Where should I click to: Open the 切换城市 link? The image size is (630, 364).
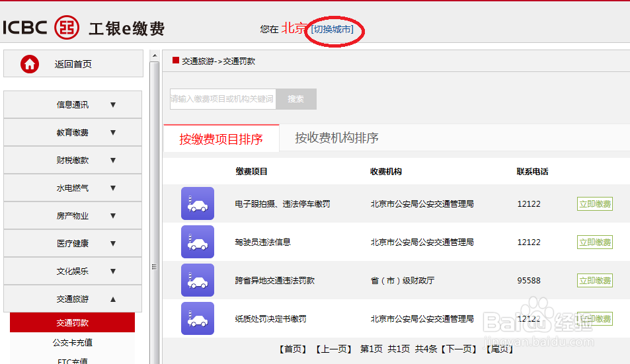coord(333,29)
